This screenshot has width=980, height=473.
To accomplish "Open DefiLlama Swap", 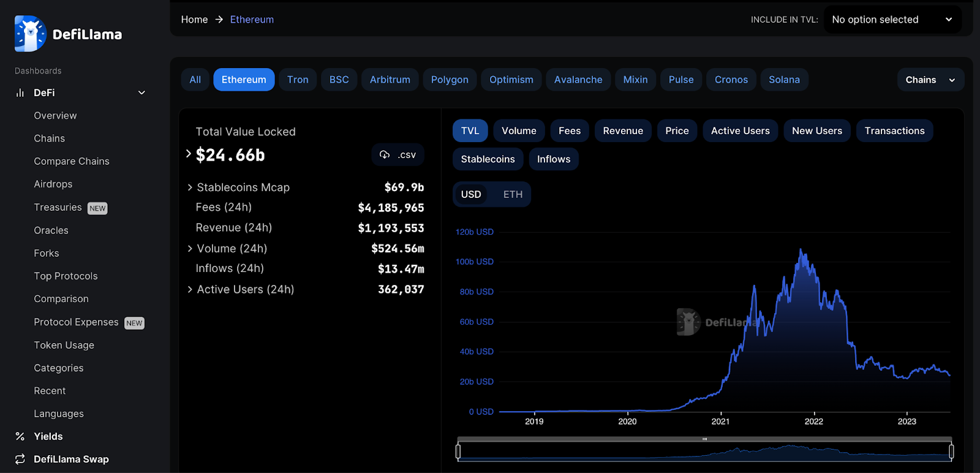I will click(x=71, y=459).
